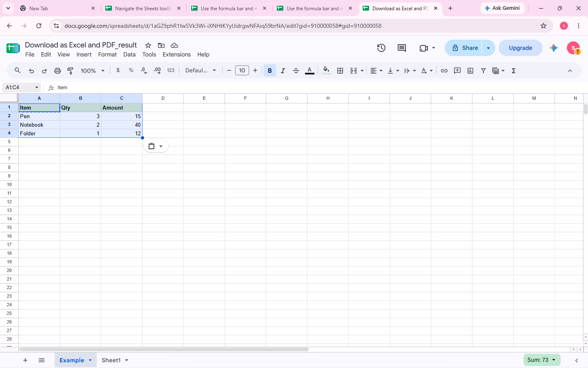The height and width of the screenshot is (368, 588).
Task: Open the zoom level dropdown
Action: point(93,71)
